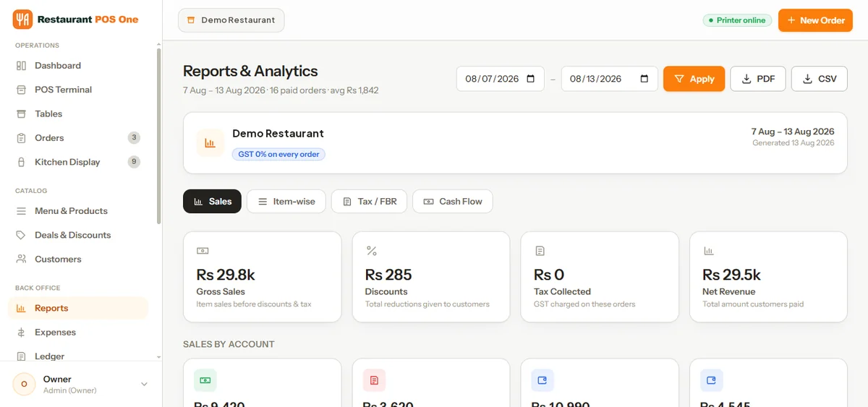Image resolution: width=868 pixels, height=407 pixels.
Task: Open the Kitchen Display page
Action: pyautogui.click(x=78, y=162)
